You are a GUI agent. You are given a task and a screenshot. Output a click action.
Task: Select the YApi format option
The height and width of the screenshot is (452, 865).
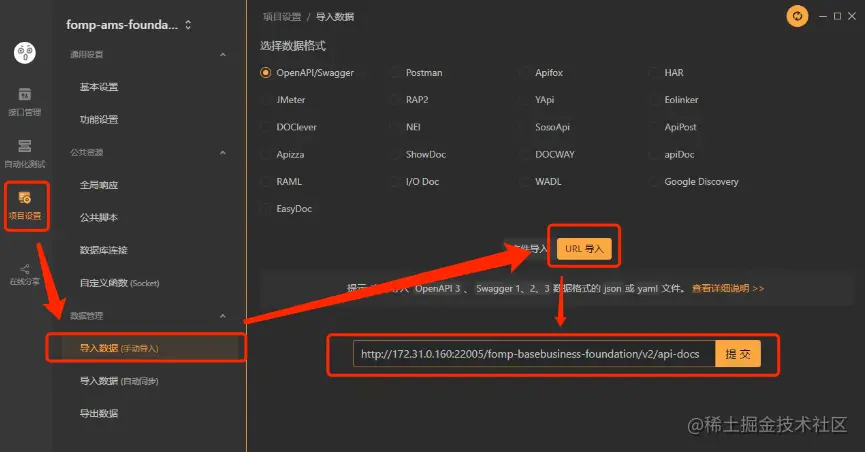[x=537, y=100]
